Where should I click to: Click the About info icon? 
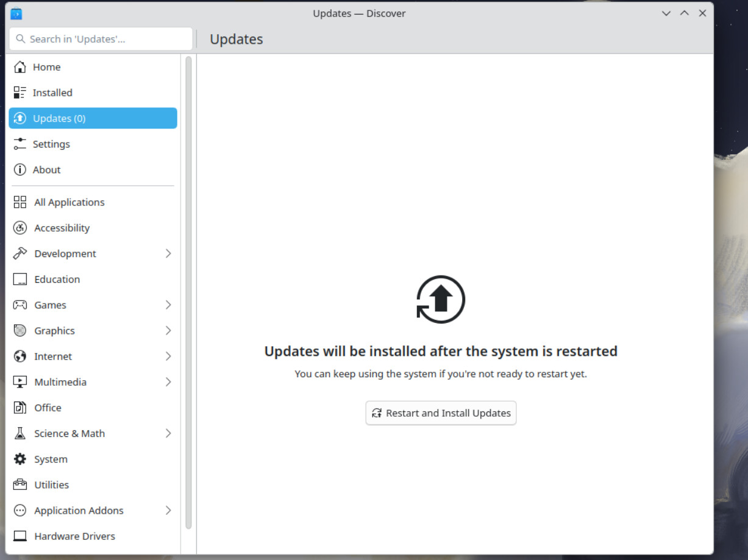pyautogui.click(x=20, y=169)
